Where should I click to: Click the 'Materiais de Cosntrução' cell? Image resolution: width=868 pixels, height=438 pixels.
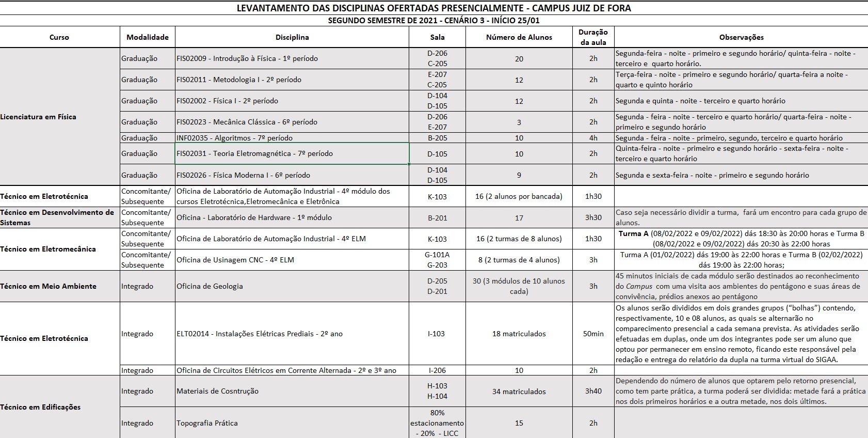[x=292, y=391]
